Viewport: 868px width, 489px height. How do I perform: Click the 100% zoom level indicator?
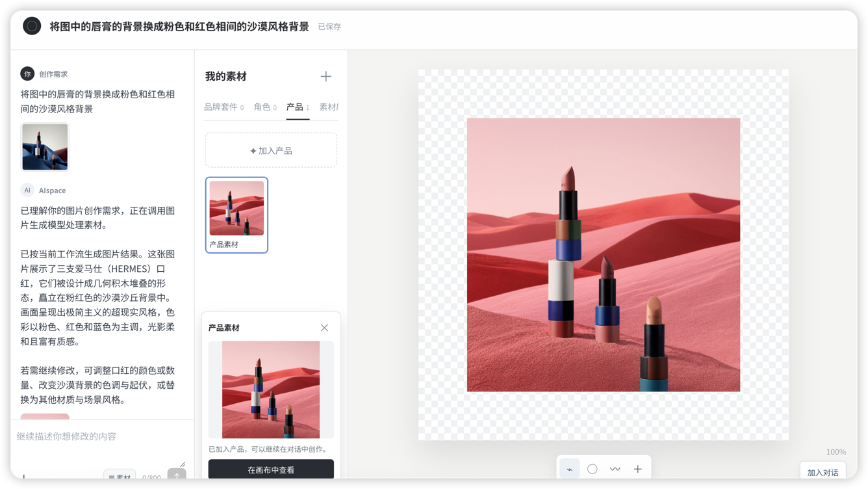(x=836, y=452)
